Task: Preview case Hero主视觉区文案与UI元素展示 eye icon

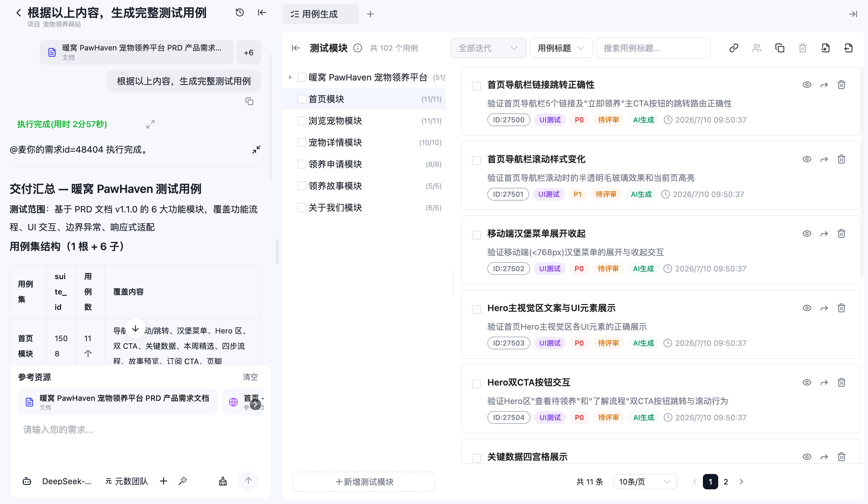Action: pyautogui.click(x=807, y=308)
